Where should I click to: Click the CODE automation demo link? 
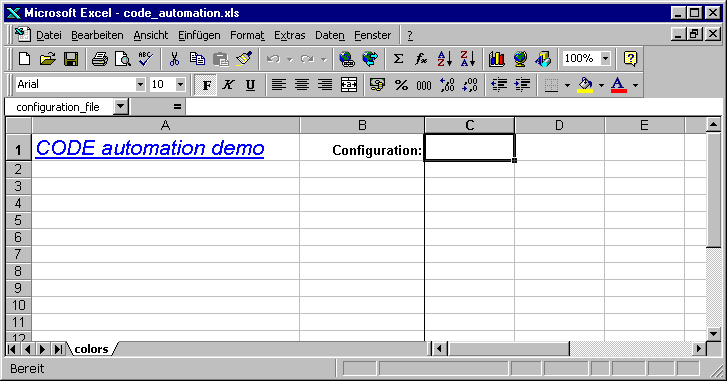(x=150, y=148)
